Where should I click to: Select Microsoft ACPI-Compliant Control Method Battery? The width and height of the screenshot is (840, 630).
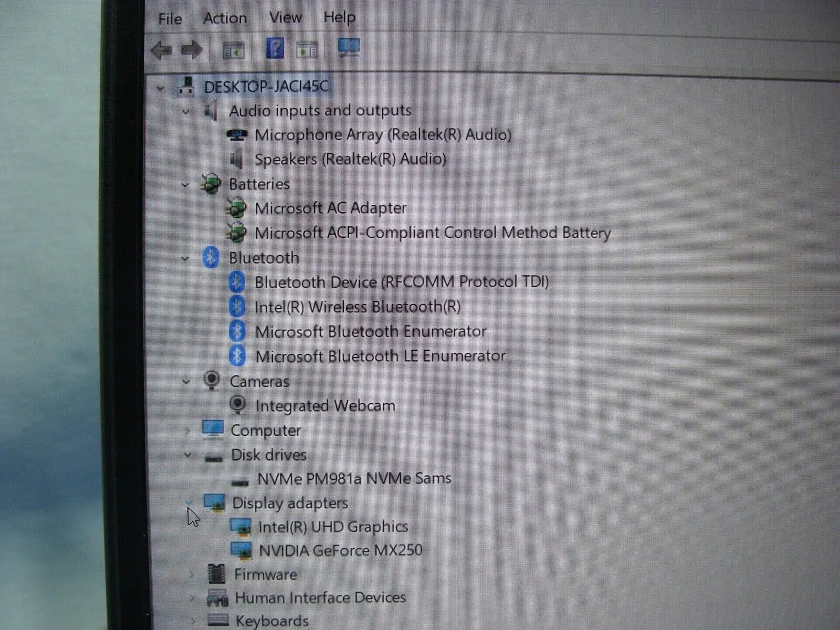pyautogui.click(x=433, y=233)
